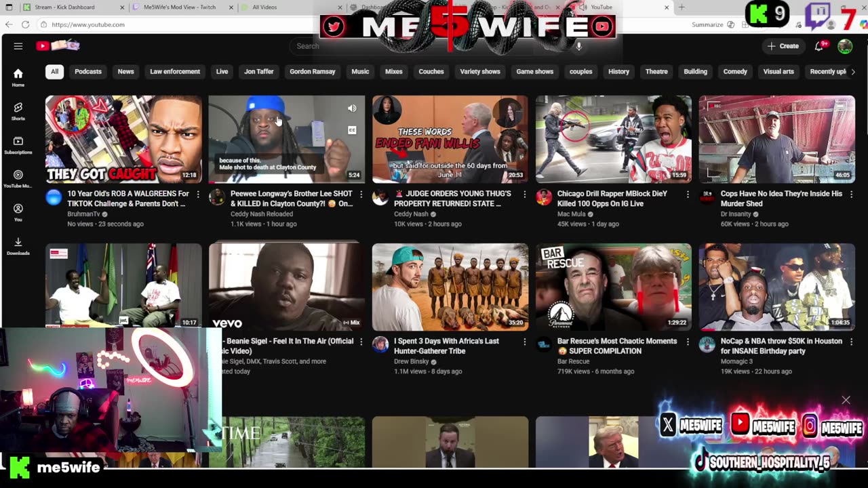
Task: Show more category chips with arrow
Action: pos(852,72)
